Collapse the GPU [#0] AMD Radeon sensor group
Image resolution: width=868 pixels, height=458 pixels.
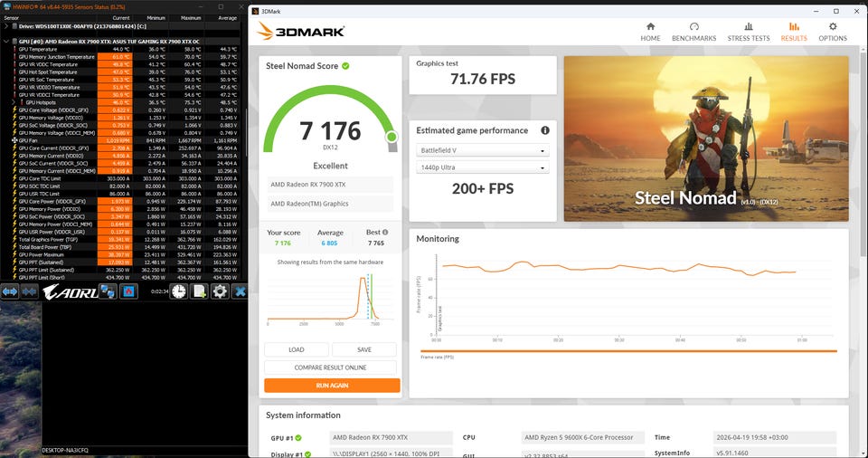pyautogui.click(x=6, y=41)
